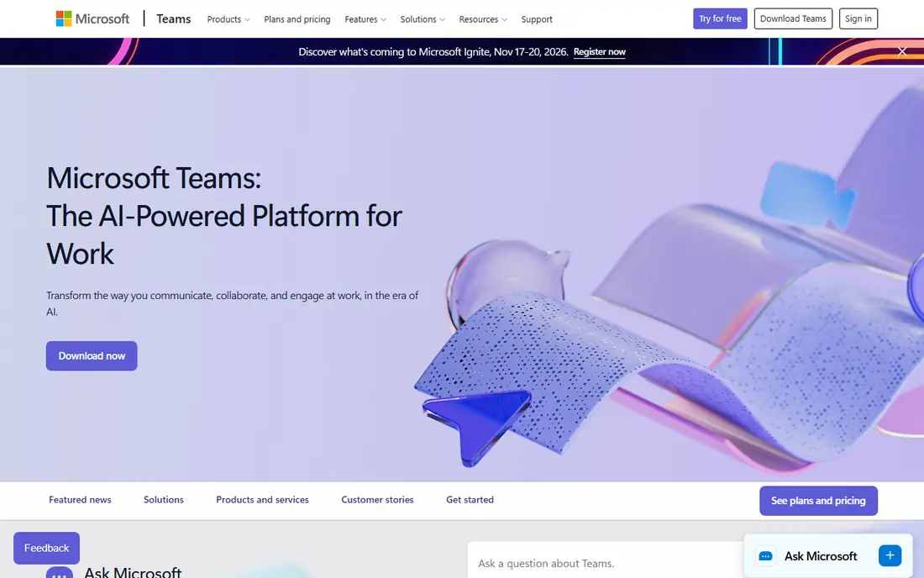Jump to Customer stories section
Screen dimensions: 924x578
click(377, 500)
